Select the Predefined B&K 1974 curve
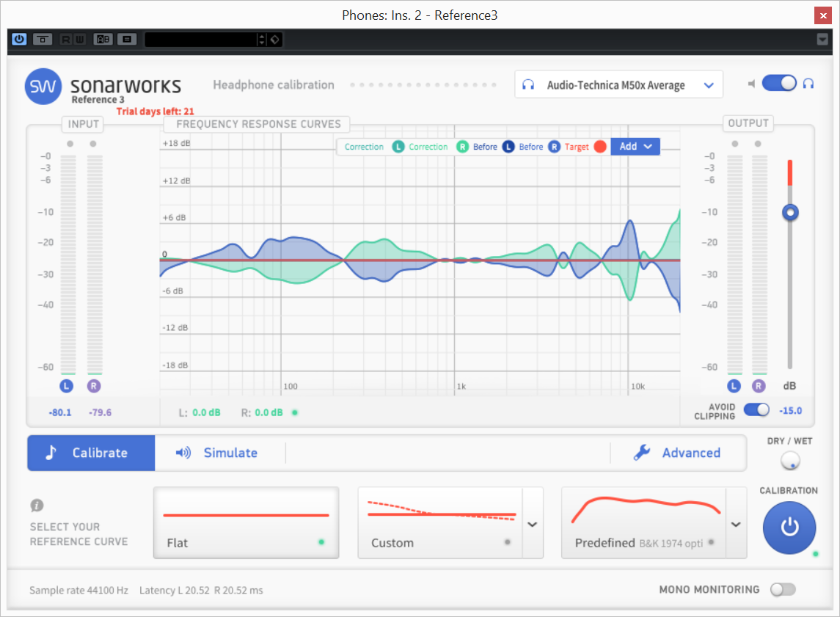Viewport: 840px width, 617px height. 644,523
